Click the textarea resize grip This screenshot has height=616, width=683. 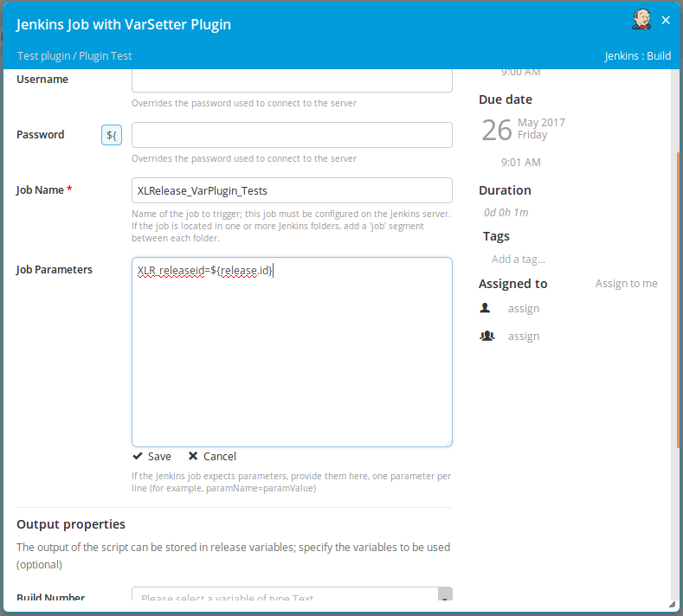(448, 443)
